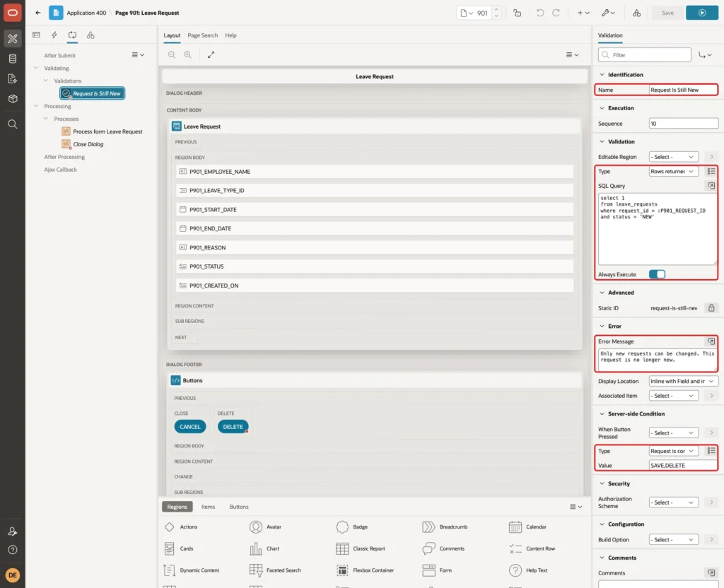Viewport: 724px width, 588px height.
Task: Open Shared Components icon in top toolbar
Action: 636,13
